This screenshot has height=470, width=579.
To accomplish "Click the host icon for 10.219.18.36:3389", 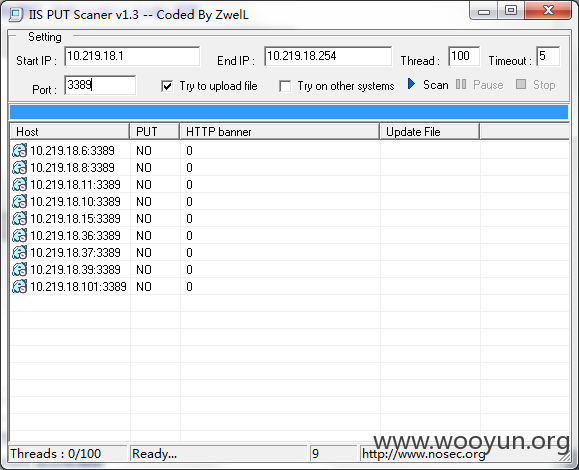I will tap(20, 236).
